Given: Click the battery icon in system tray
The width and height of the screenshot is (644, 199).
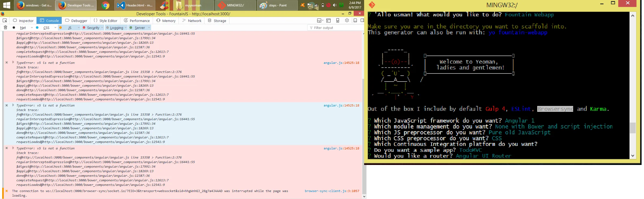Looking at the screenshot, I should 323,5.
